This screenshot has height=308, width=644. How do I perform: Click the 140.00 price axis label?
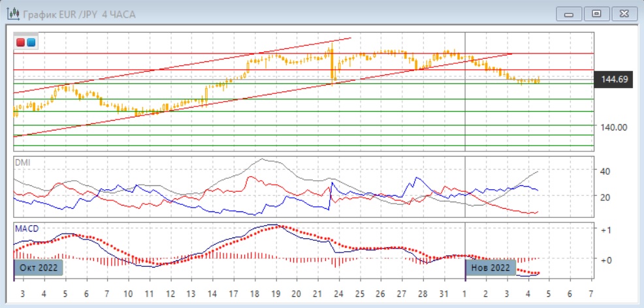tap(614, 127)
